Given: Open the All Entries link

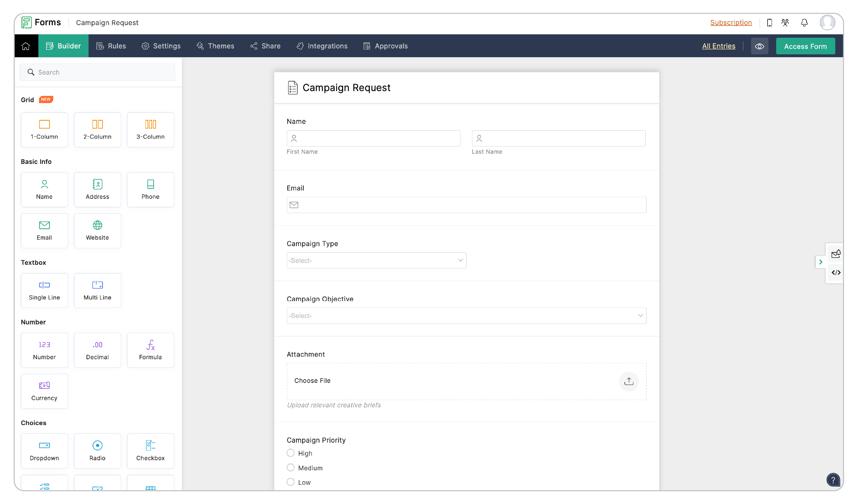Looking at the screenshot, I should pyautogui.click(x=718, y=46).
